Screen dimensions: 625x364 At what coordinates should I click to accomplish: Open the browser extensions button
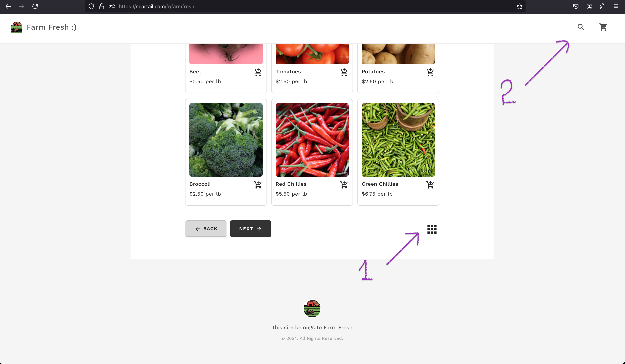(603, 7)
